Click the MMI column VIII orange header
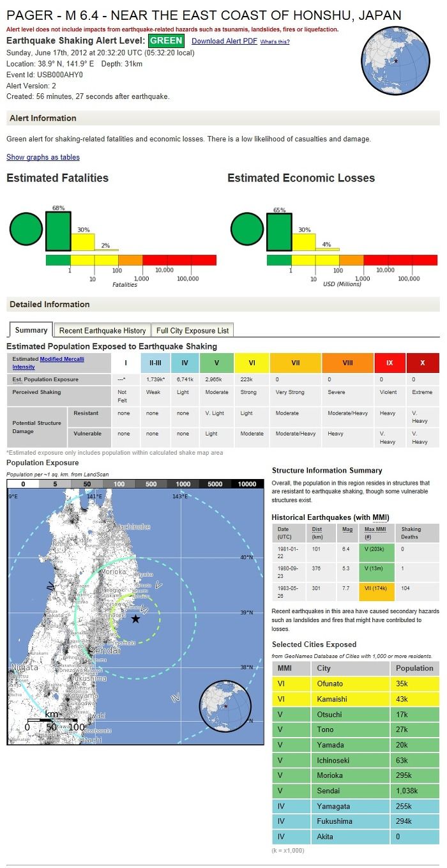The image size is (447, 868). click(347, 363)
